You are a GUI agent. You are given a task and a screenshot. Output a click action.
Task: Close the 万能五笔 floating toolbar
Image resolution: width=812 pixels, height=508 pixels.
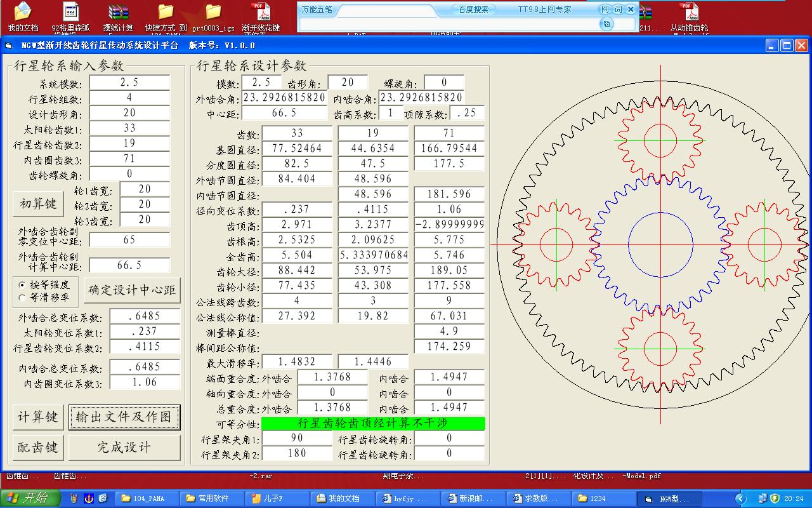click(631, 10)
